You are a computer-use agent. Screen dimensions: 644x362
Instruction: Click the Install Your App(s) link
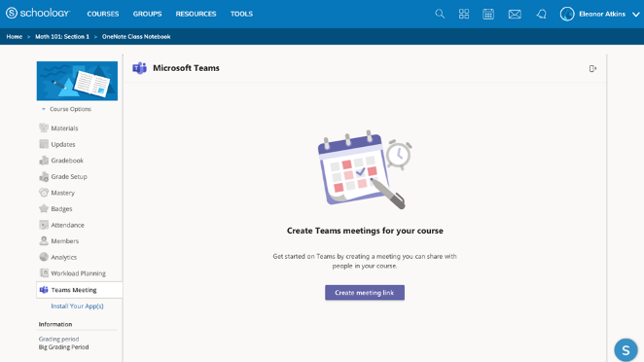tap(77, 307)
